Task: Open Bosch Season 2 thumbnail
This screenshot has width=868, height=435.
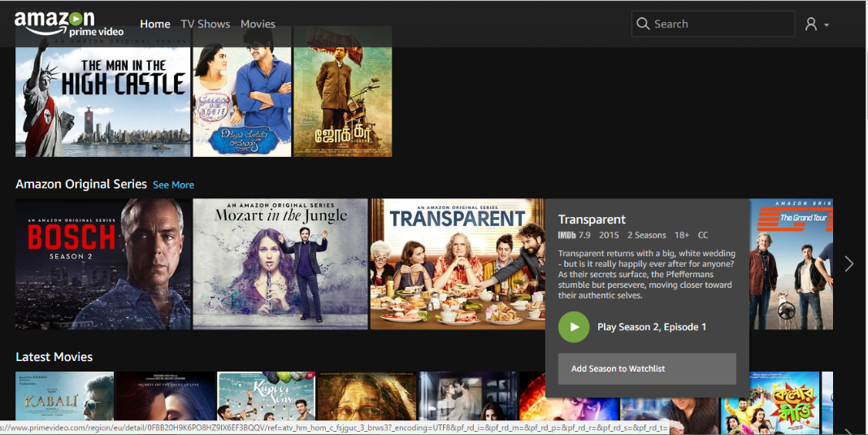Action: pyautogui.click(x=103, y=264)
